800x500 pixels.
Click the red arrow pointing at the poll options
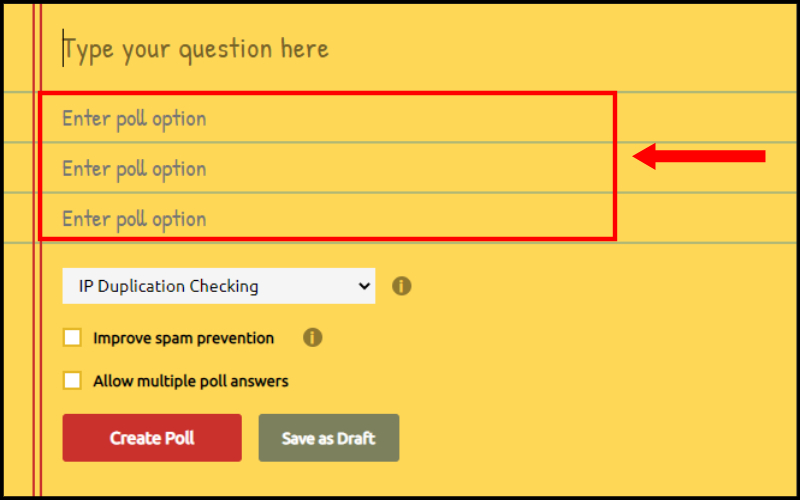[x=698, y=156]
